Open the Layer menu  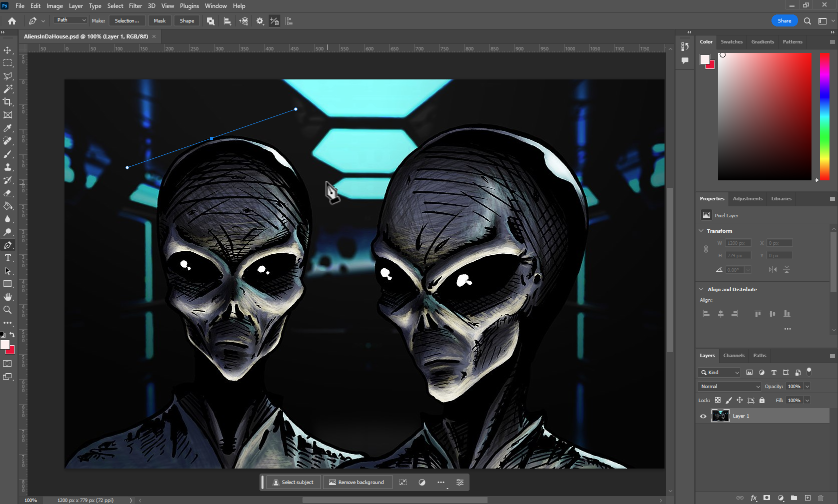(76, 6)
